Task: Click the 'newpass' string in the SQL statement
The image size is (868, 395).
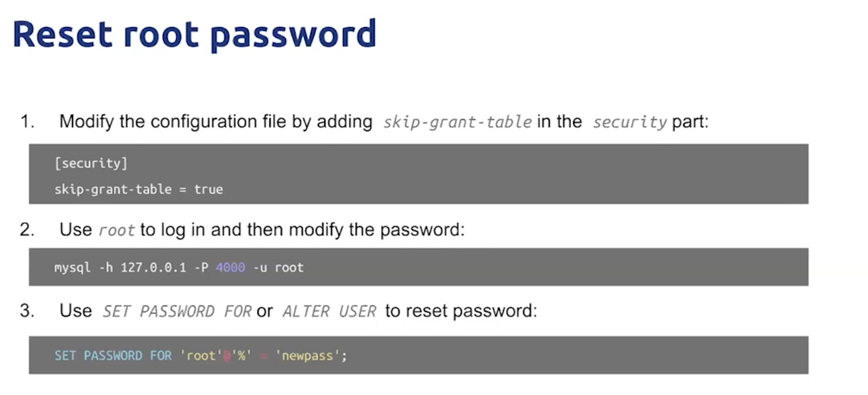Action: [x=307, y=356]
